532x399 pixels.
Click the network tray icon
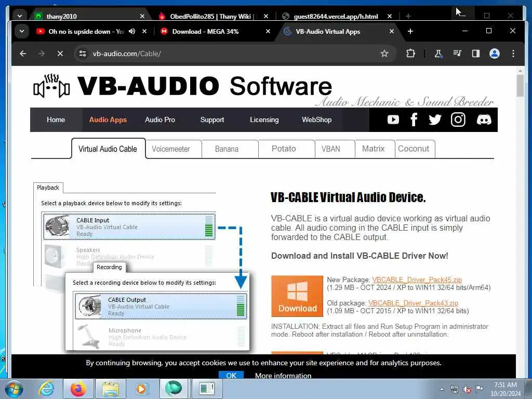454,390
